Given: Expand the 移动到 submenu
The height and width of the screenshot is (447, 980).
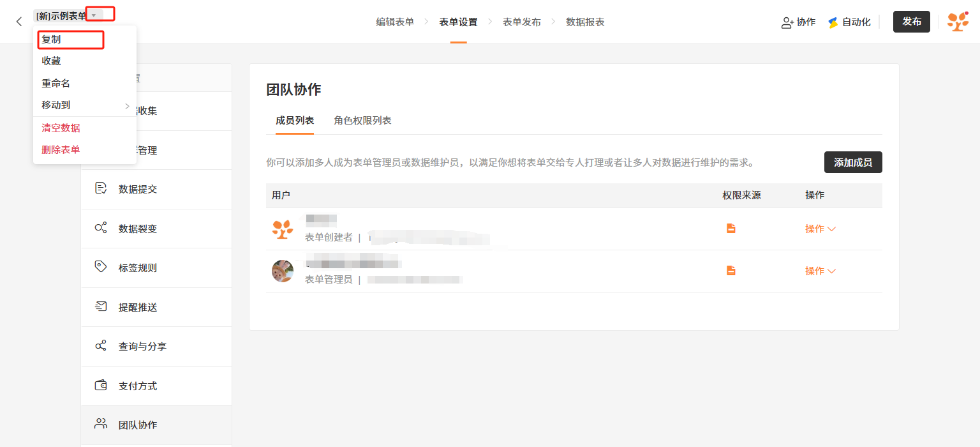Looking at the screenshot, I should [85, 105].
